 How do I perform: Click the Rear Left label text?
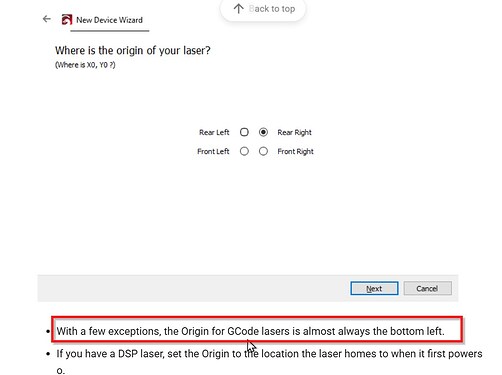click(214, 132)
